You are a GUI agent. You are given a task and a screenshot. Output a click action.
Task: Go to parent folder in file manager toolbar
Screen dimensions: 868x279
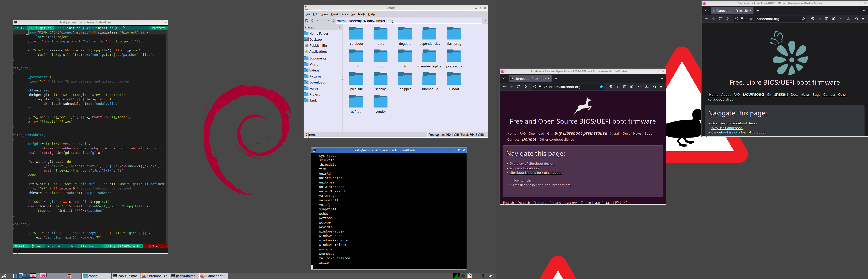coord(327,21)
